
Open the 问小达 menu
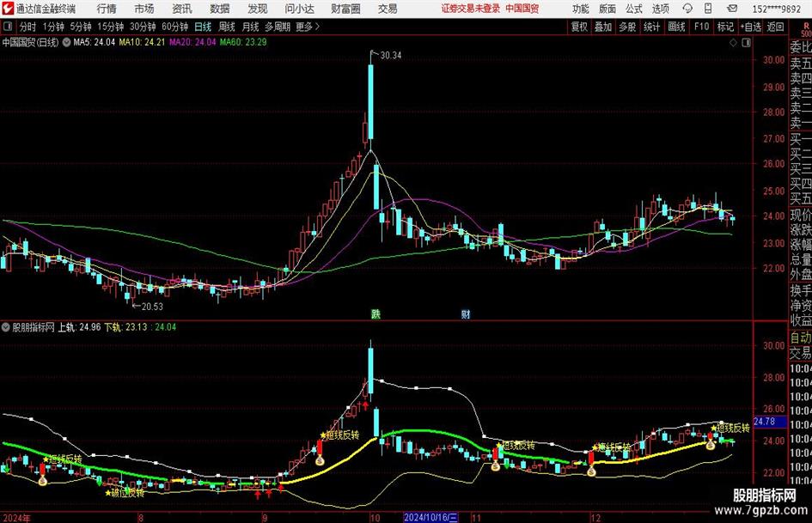[299, 9]
